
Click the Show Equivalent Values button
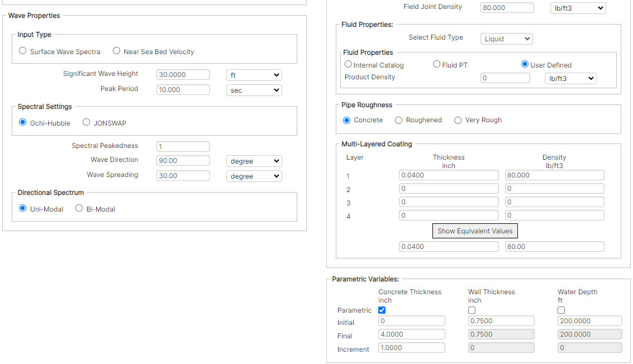[x=474, y=231]
